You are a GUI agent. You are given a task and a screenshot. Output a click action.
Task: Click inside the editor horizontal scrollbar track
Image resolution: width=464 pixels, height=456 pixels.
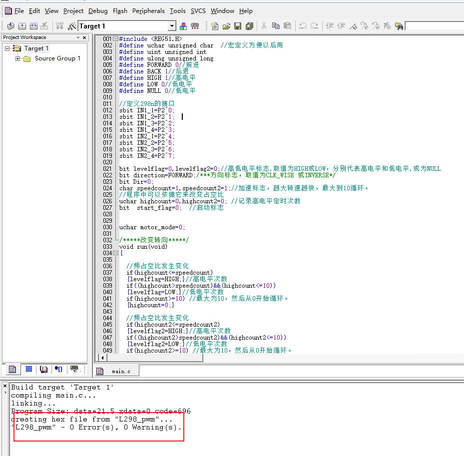click(332, 358)
